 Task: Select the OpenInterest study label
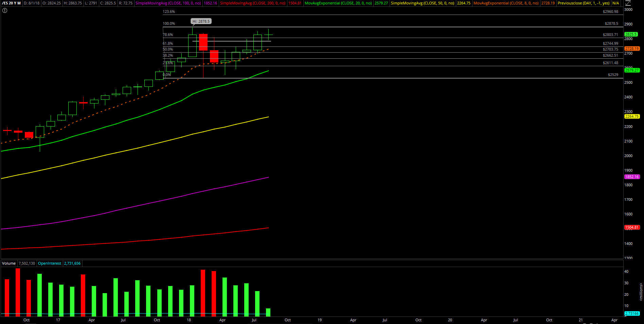click(x=50, y=263)
